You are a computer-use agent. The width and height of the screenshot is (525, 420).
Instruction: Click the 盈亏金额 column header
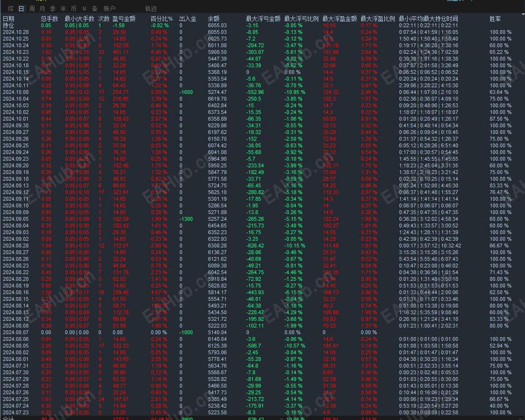124,19
